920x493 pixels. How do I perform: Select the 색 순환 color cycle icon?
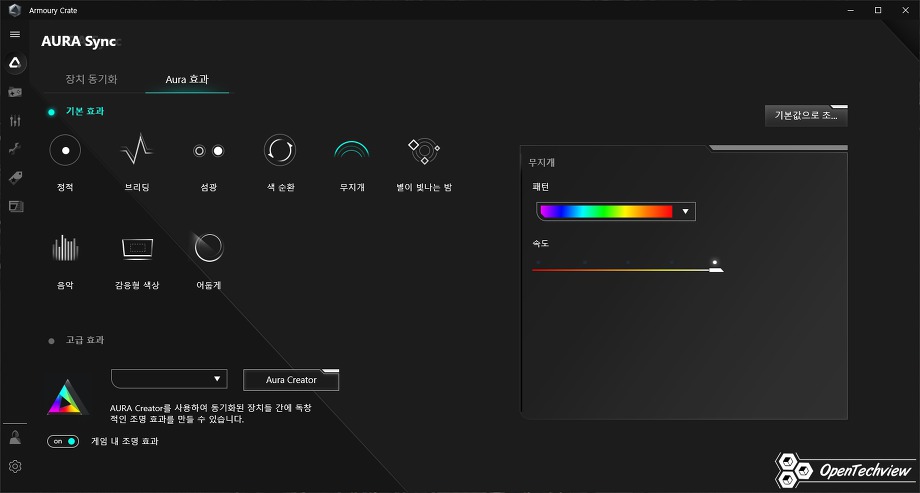pyautogui.click(x=280, y=150)
